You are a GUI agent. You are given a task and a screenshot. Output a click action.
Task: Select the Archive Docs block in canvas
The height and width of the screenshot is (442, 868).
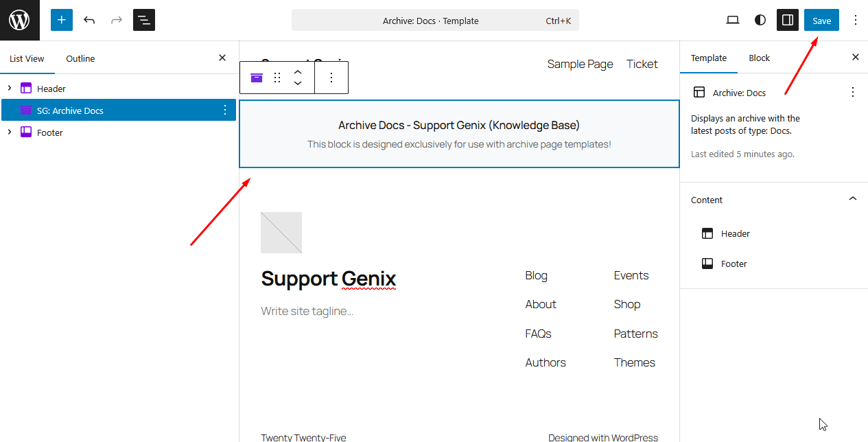tap(459, 134)
